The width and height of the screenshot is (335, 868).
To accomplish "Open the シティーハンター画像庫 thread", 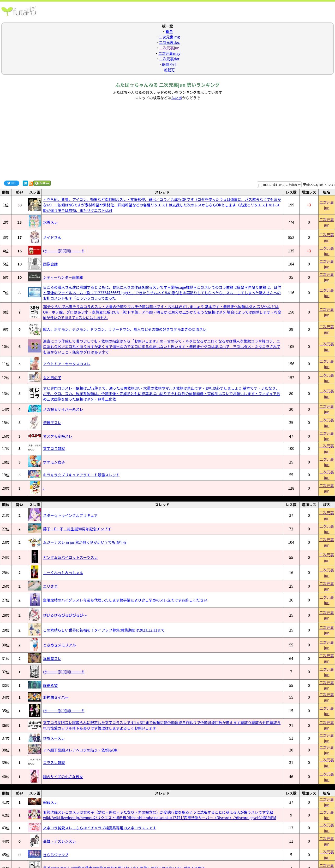I will (63, 278).
